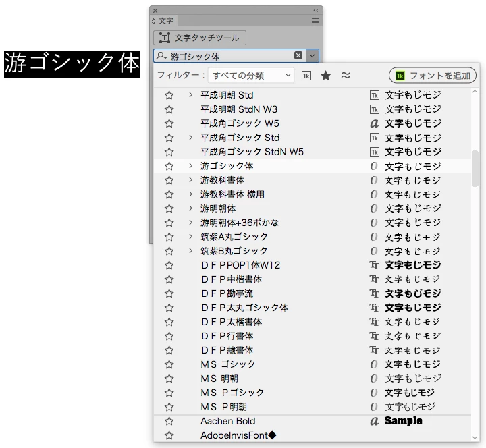Close the 文字 panel
Image resolution: width=486 pixels, height=448 pixels.
[x=155, y=11]
